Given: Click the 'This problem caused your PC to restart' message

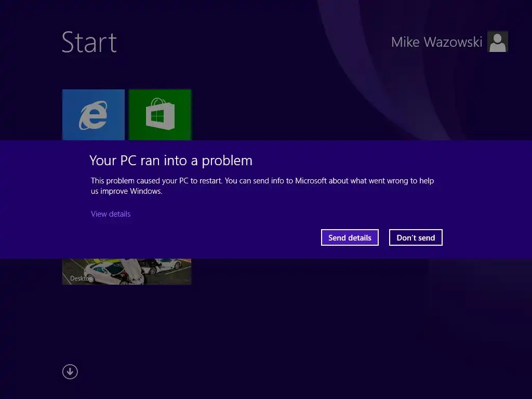Looking at the screenshot, I should [262, 185].
